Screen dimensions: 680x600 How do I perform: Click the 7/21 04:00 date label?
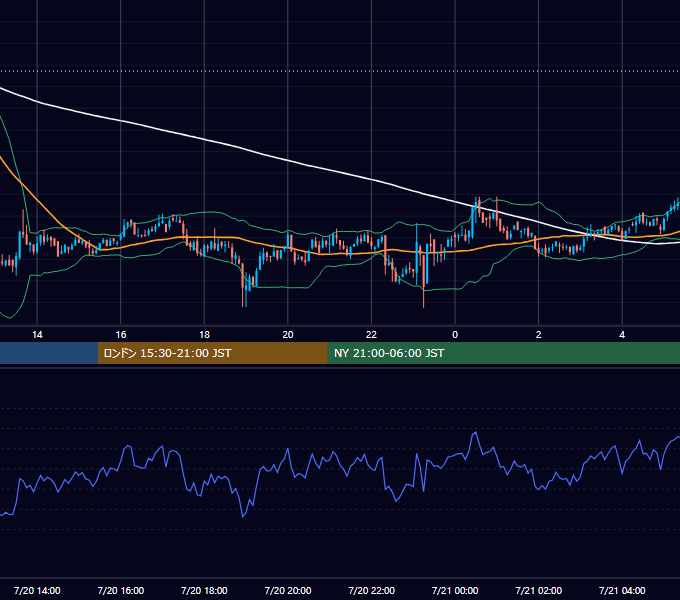[622, 590]
